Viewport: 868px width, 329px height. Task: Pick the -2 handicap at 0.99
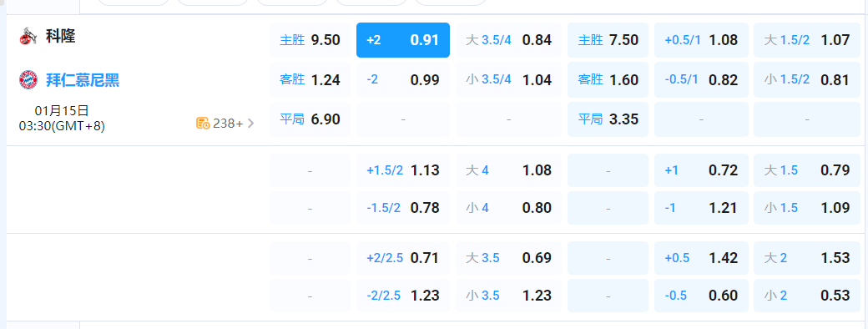403,80
